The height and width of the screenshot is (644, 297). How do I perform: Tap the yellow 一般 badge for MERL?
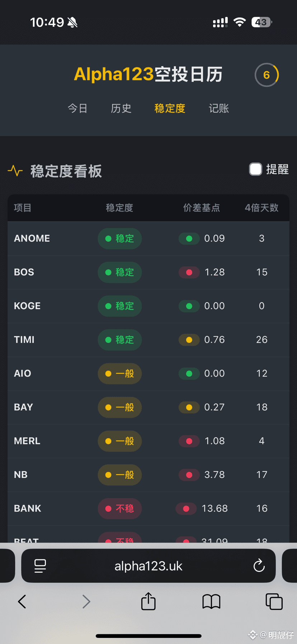[x=120, y=441]
